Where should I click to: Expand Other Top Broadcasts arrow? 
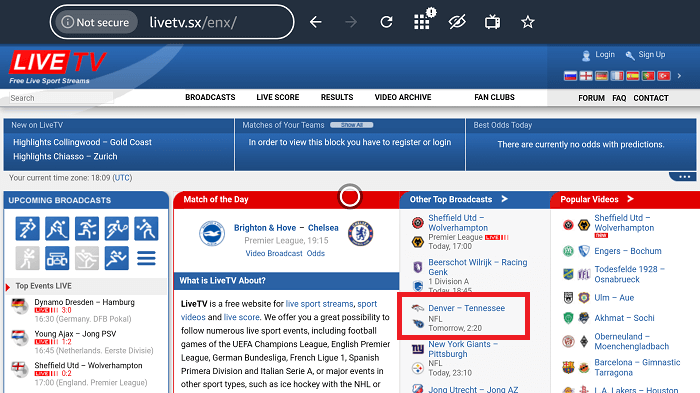pyautogui.click(x=504, y=199)
